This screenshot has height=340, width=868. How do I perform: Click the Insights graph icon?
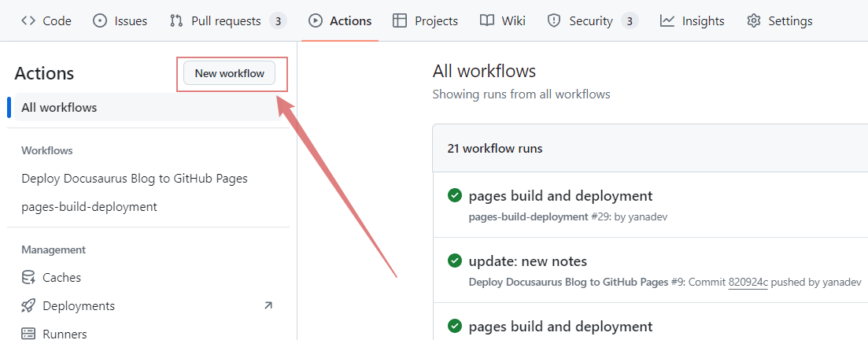pyautogui.click(x=667, y=21)
